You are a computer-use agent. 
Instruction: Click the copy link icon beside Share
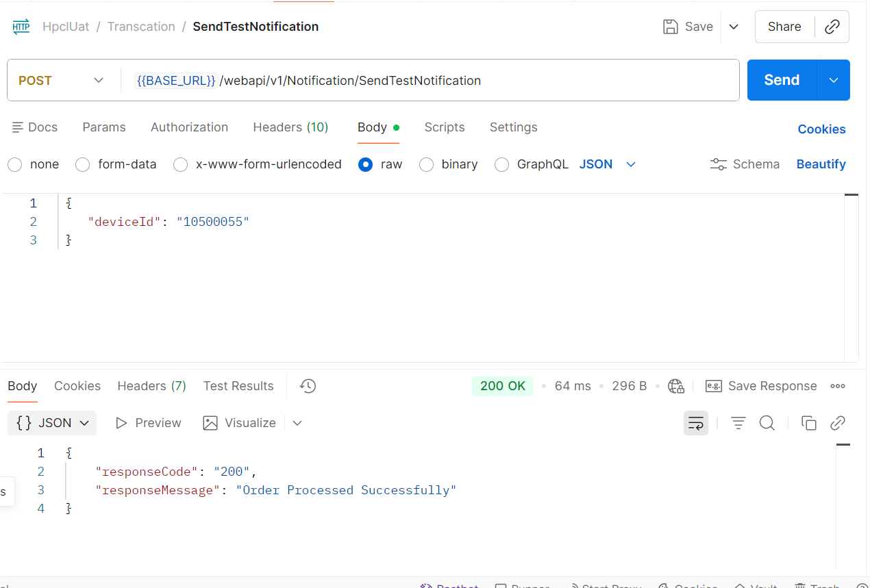tap(832, 27)
